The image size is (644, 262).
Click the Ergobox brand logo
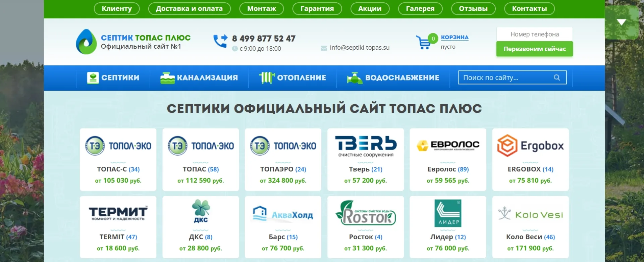530,146
